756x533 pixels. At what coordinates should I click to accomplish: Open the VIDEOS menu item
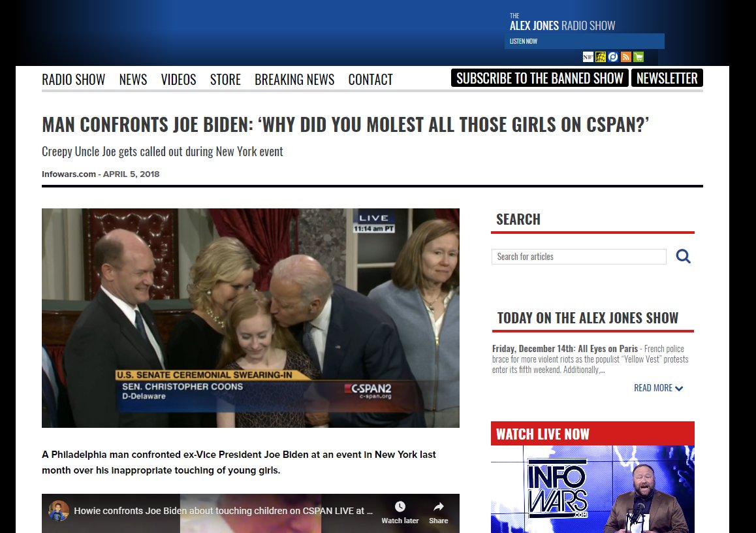pyautogui.click(x=178, y=80)
